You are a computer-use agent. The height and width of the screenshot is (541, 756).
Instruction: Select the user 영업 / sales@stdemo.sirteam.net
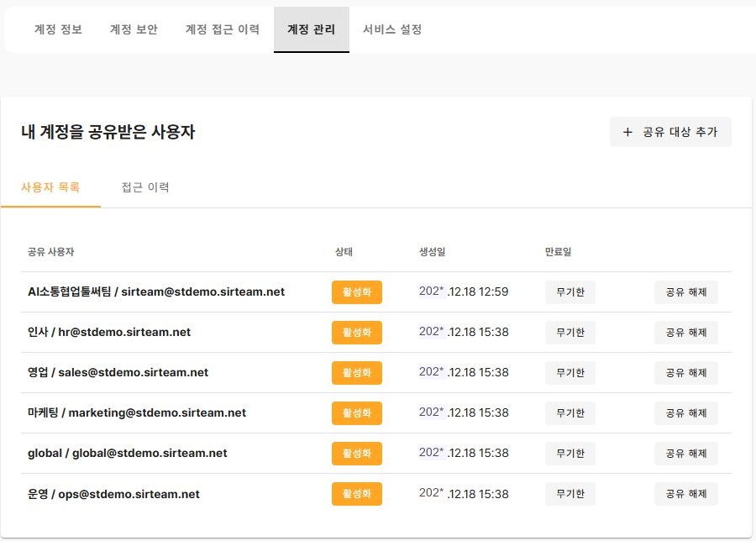point(118,372)
